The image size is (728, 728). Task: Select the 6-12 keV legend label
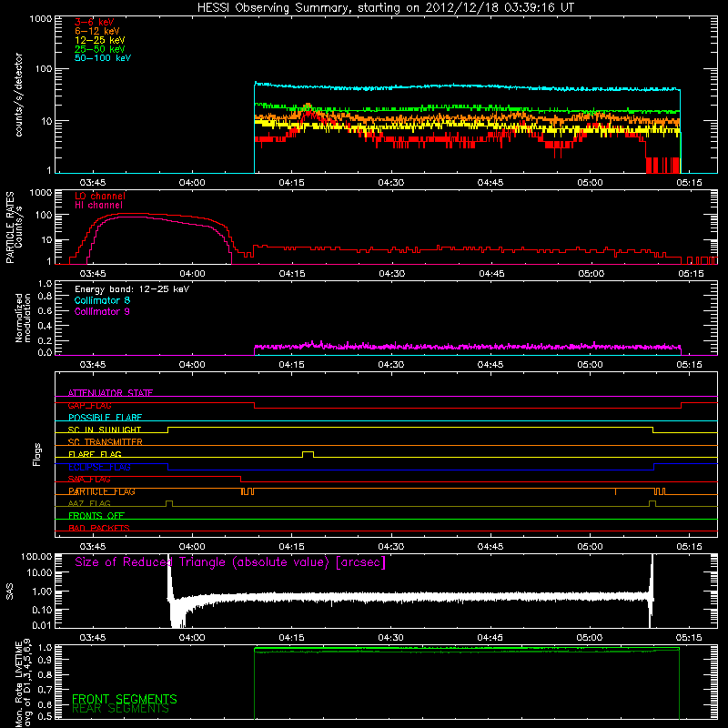click(97, 31)
